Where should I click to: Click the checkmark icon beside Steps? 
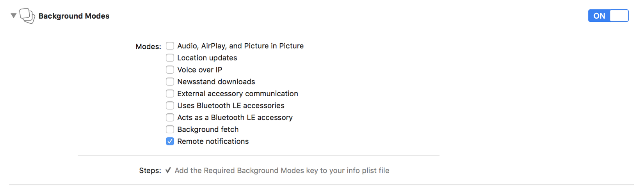pos(168,170)
